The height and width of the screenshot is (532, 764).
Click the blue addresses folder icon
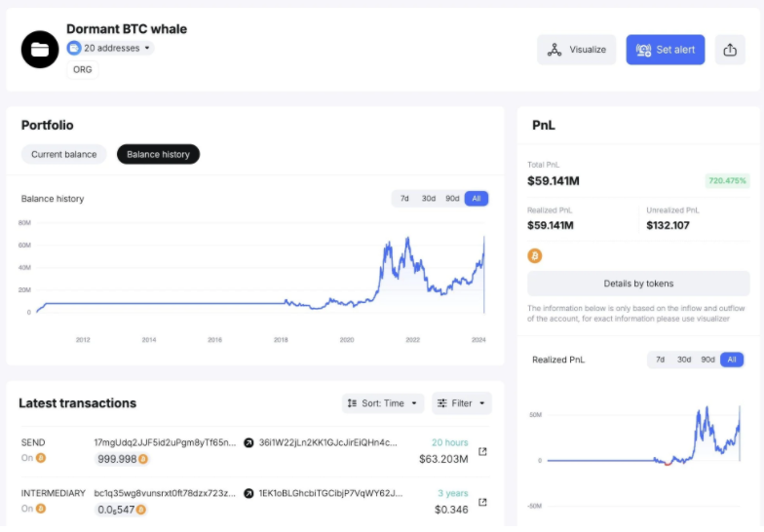tap(74, 48)
